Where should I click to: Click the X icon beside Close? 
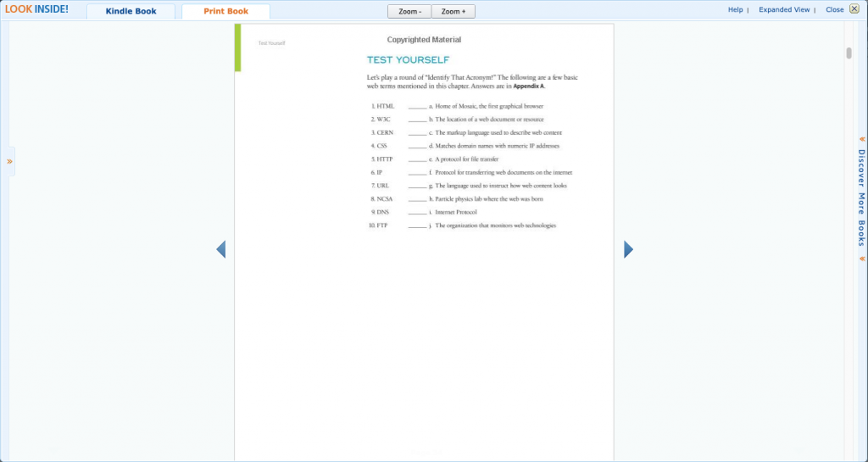(x=854, y=9)
